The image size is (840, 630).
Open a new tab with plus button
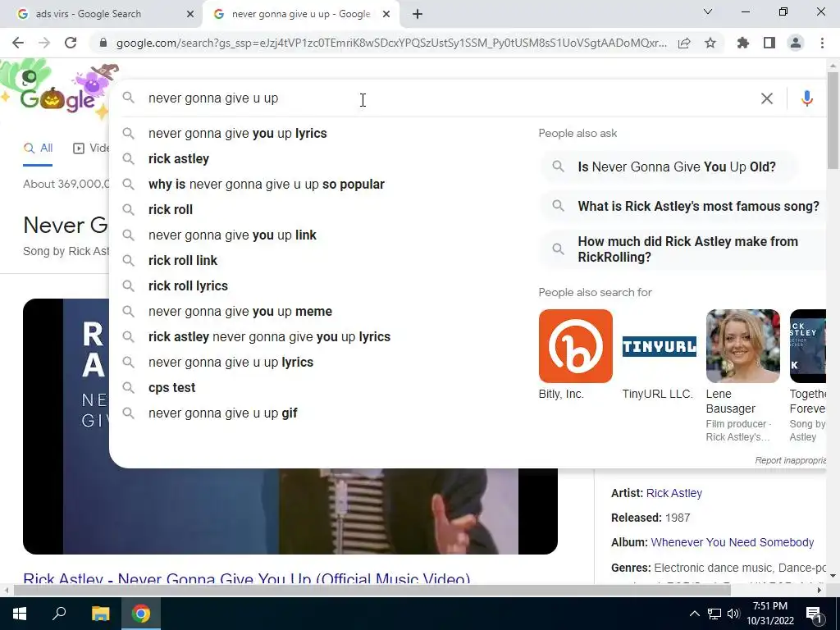(418, 15)
